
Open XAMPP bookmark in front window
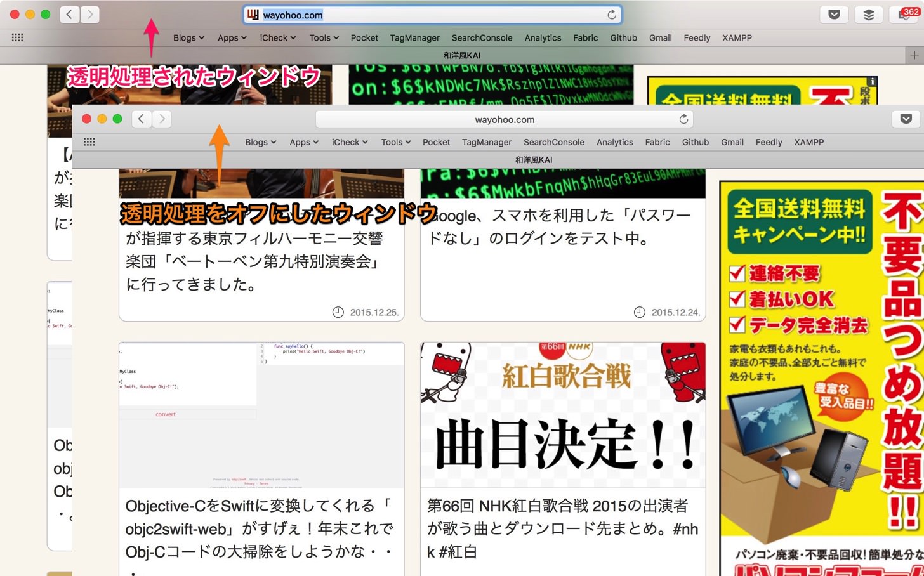click(808, 142)
